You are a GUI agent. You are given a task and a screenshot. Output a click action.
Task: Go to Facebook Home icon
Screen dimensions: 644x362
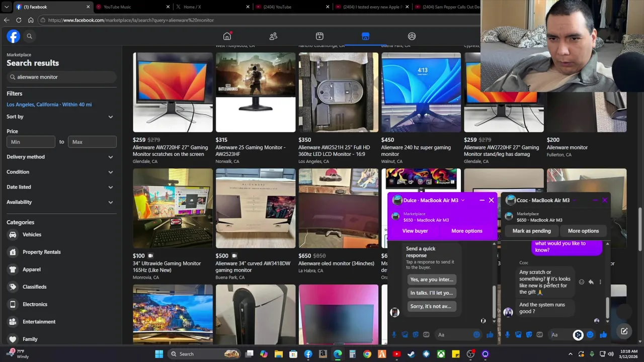227,36
